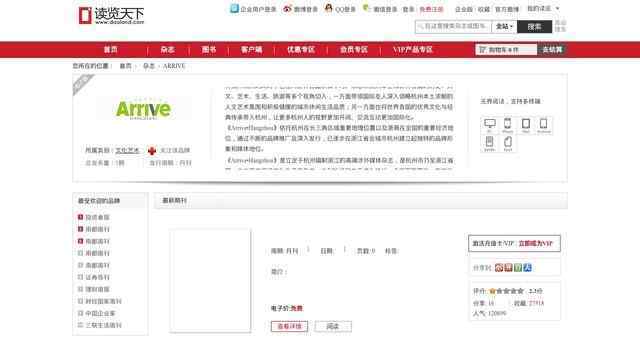Click rank 2 badge in popular brands

point(80,229)
